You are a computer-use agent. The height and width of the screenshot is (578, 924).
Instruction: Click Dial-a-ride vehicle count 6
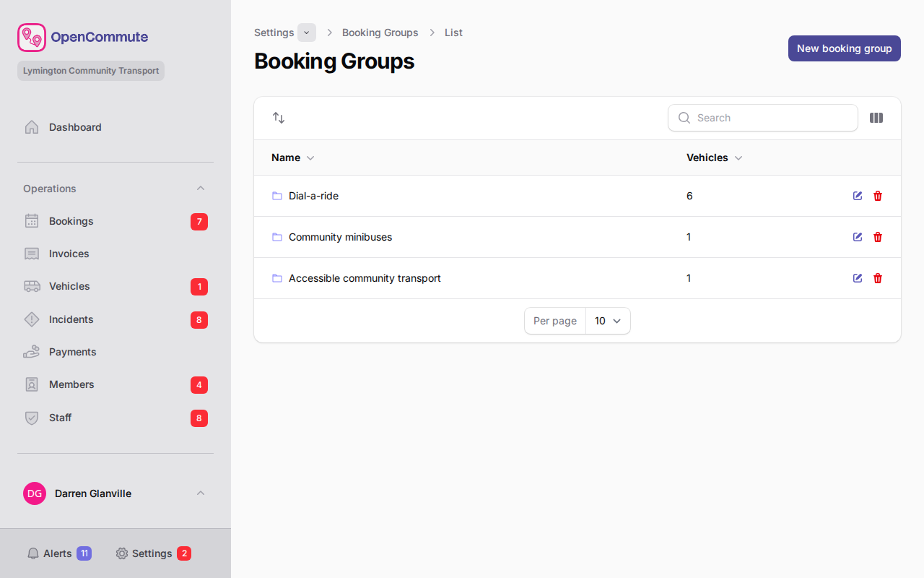tap(689, 196)
